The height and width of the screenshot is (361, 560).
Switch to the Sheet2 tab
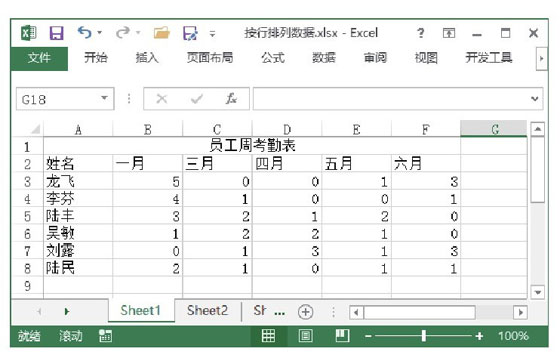coord(207,310)
